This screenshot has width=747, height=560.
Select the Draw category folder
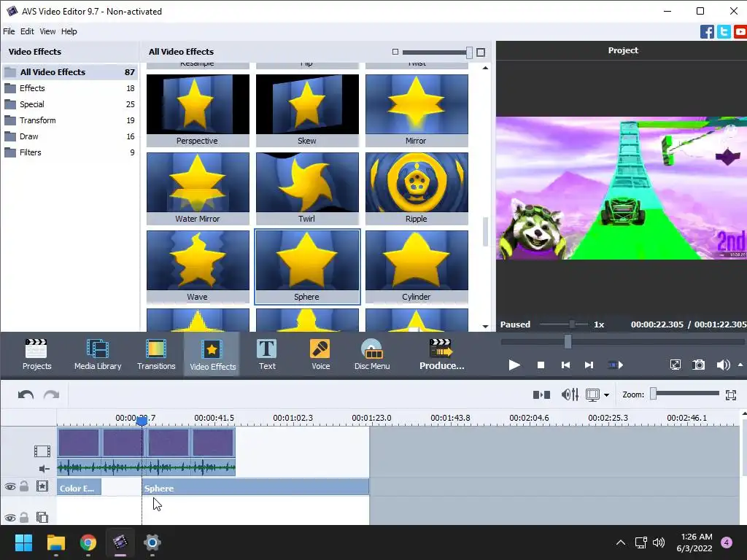[x=70, y=136]
